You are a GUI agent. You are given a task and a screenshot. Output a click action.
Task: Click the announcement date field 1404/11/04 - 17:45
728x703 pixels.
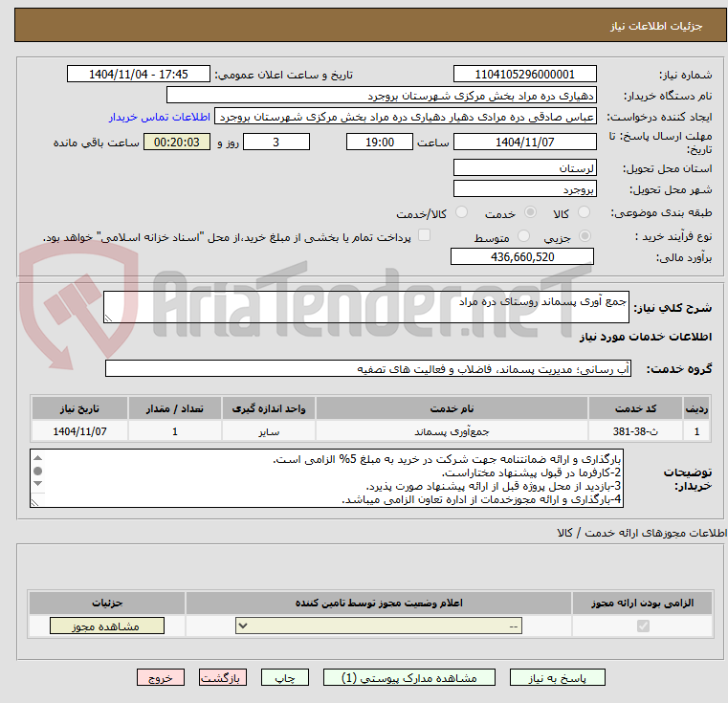click(139, 74)
